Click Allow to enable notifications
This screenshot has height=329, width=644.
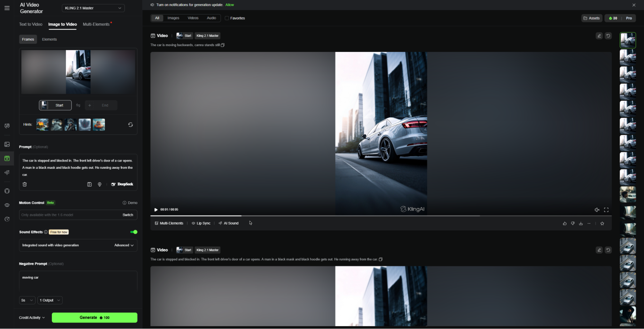tap(230, 5)
